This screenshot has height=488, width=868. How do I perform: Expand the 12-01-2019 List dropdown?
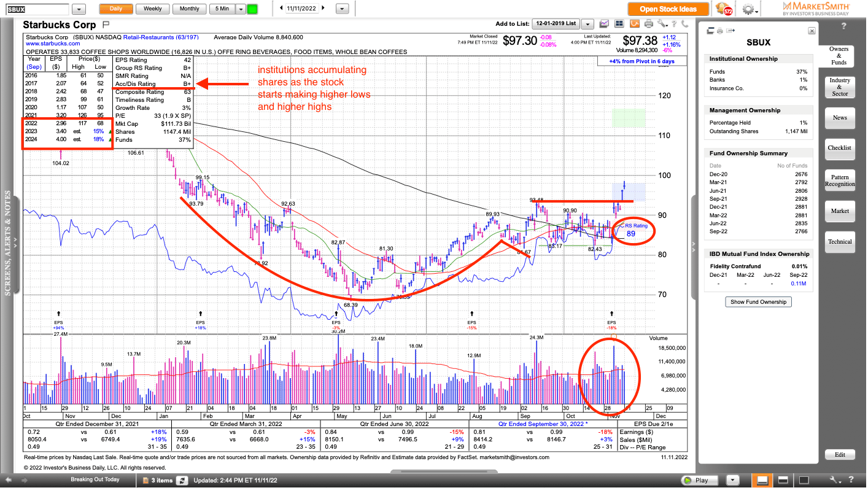tap(588, 23)
